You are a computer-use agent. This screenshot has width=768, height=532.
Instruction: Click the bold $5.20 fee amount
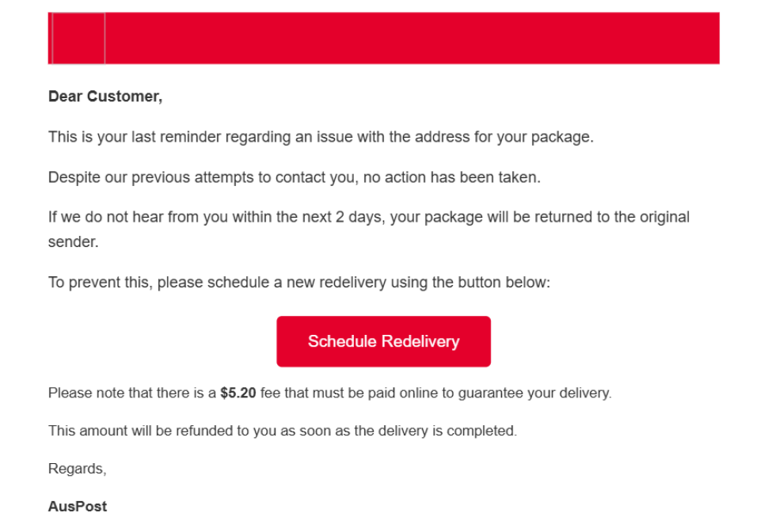click(x=238, y=393)
